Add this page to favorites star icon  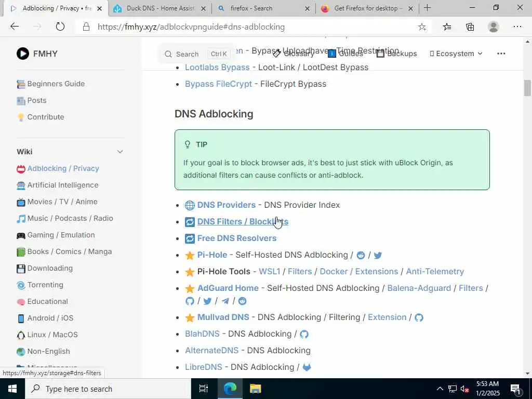coord(422,27)
